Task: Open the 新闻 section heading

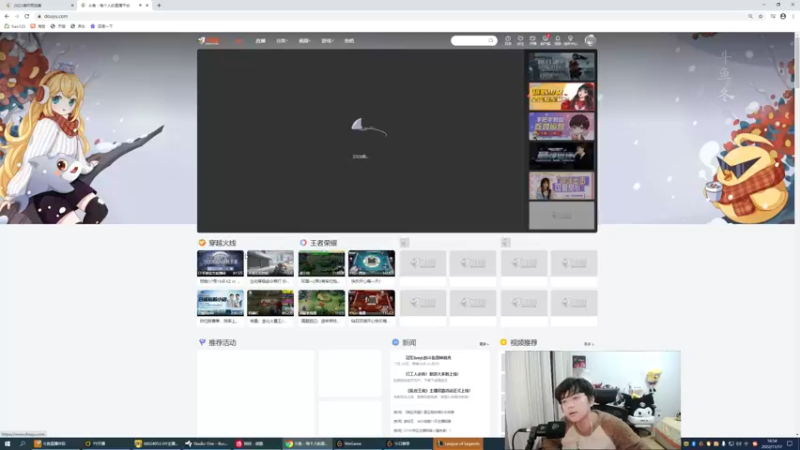Action: tap(409, 342)
